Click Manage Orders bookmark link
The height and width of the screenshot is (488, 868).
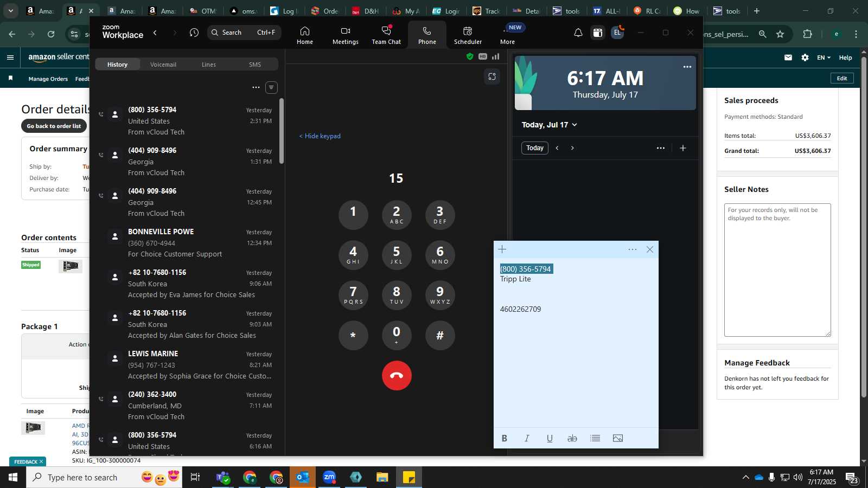[x=48, y=79]
